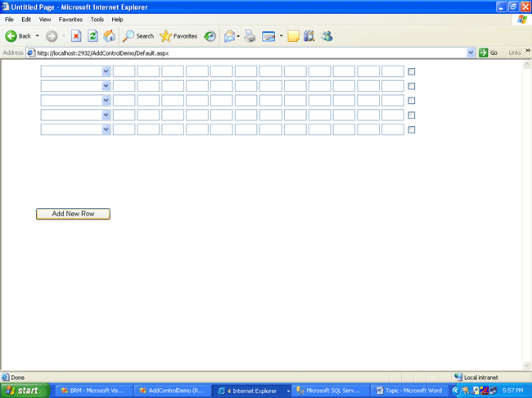The height and width of the screenshot is (398, 532).
Task: Click the last text box in row one
Action: [x=393, y=71]
